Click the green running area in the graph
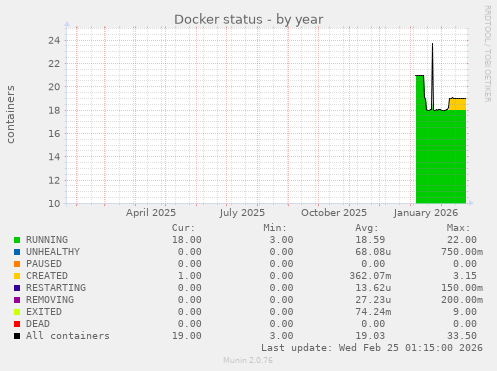497x371 pixels. [441, 157]
